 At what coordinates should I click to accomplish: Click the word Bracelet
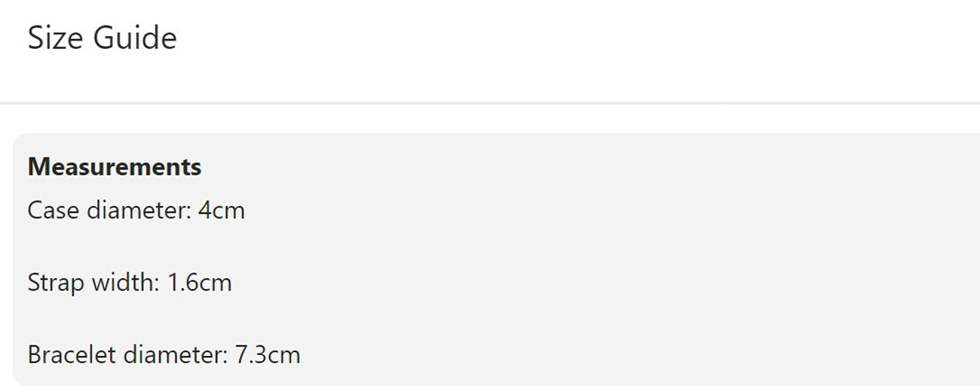tap(72, 354)
